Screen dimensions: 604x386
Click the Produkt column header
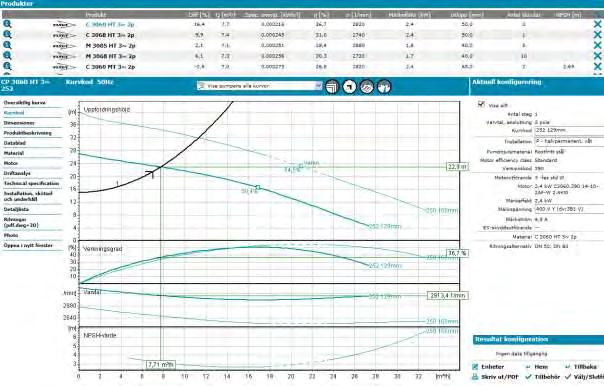pyautogui.click(x=96, y=15)
